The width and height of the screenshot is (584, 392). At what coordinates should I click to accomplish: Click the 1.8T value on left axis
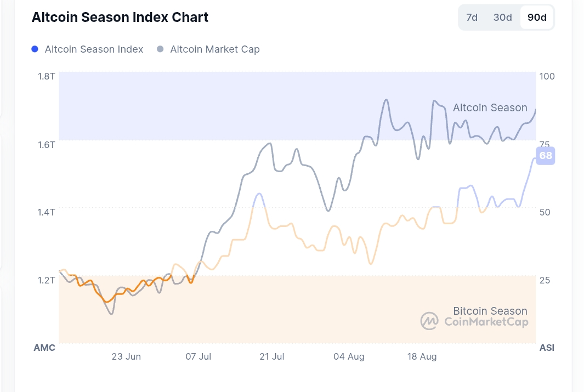(47, 77)
